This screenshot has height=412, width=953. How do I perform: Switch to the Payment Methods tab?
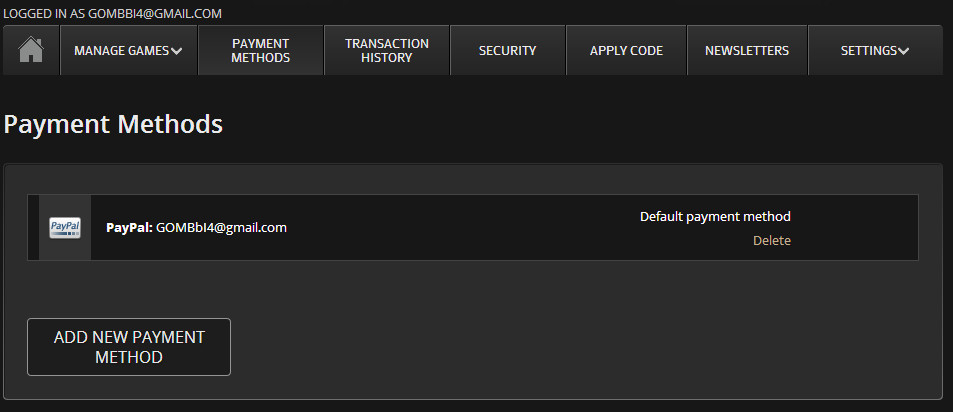click(x=261, y=51)
